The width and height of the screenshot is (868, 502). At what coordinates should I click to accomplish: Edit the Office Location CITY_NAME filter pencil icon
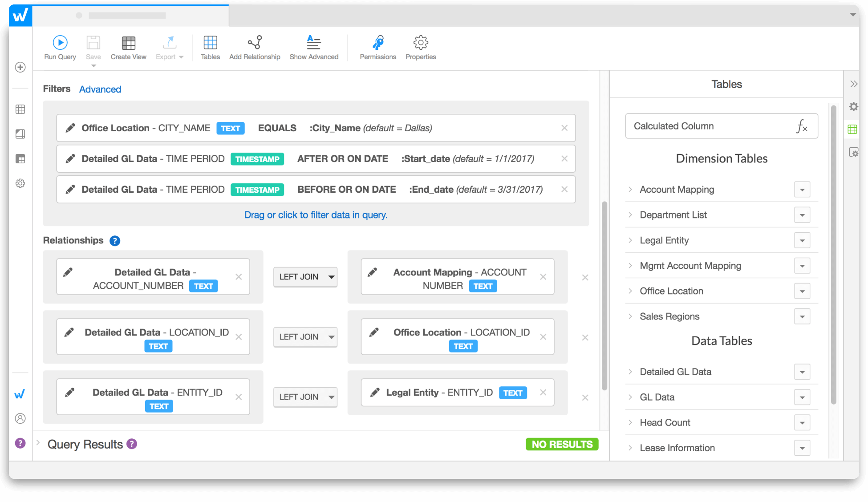(x=70, y=128)
